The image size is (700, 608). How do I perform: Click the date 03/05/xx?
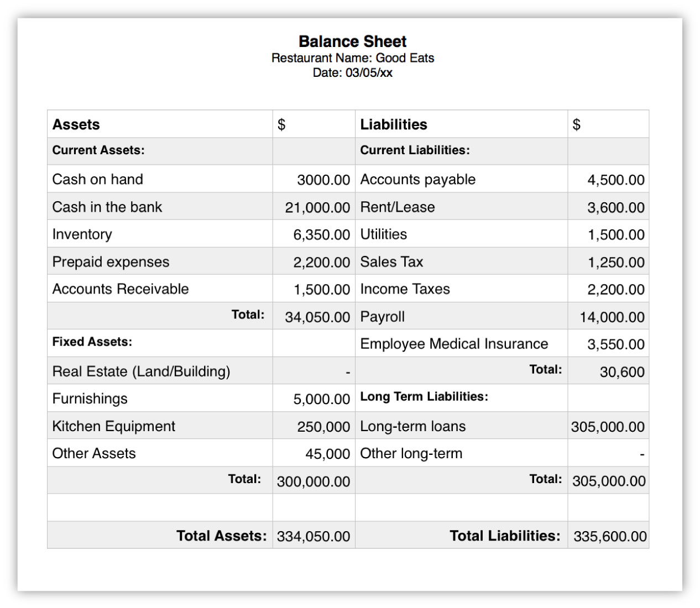pos(352,71)
